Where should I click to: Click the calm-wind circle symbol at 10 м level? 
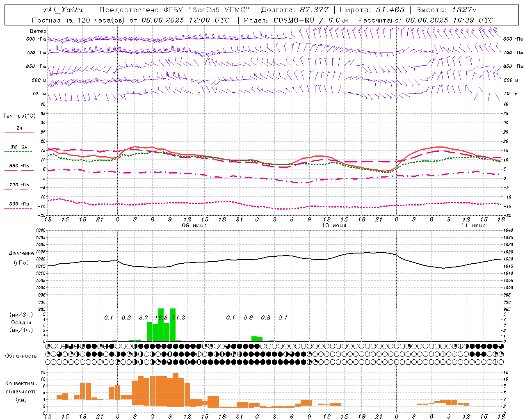pyautogui.click(x=199, y=94)
